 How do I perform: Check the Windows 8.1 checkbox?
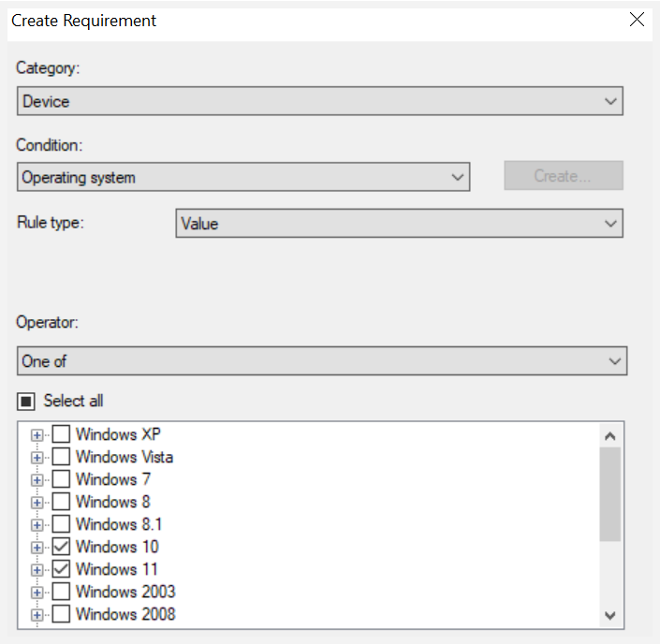click(61, 524)
